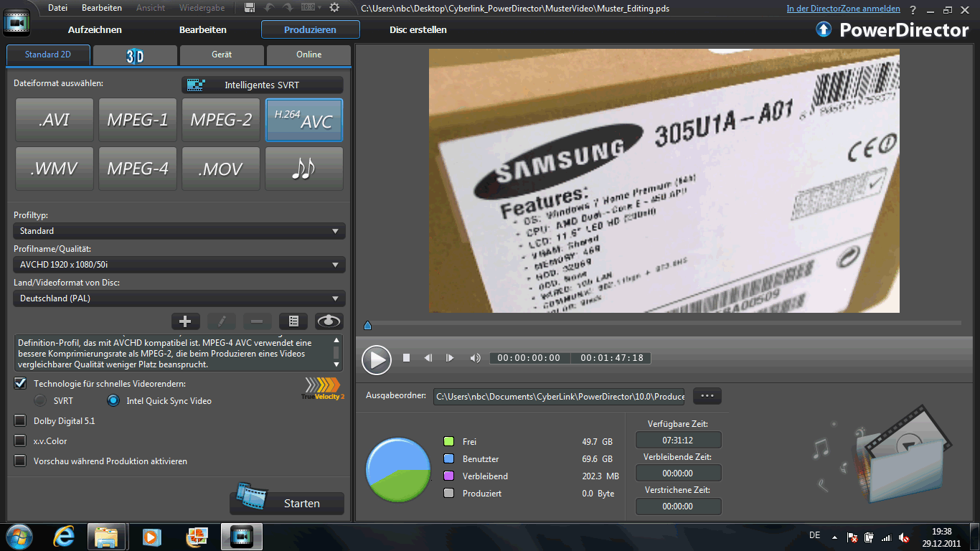This screenshot has width=980, height=551.
Task: Mute preview with the speaker icon
Action: point(475,358)
